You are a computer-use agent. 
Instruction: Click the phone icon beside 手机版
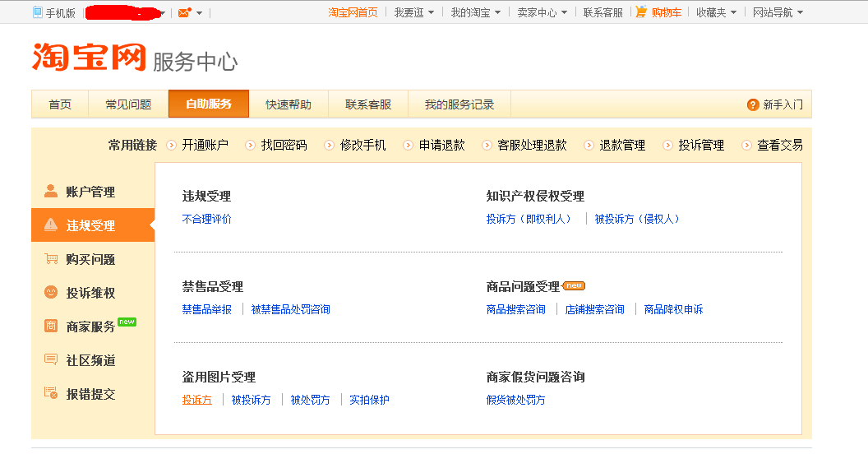tap(38, 12)
